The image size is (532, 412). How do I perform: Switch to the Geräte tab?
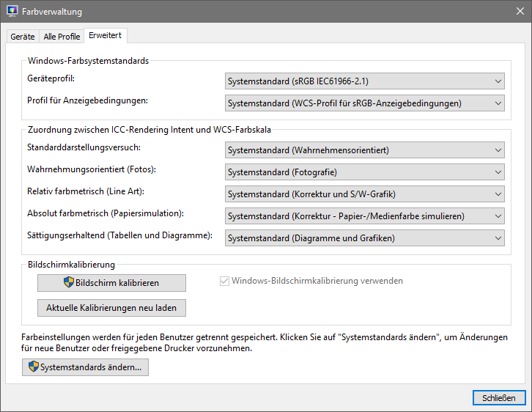coord(23,37)
